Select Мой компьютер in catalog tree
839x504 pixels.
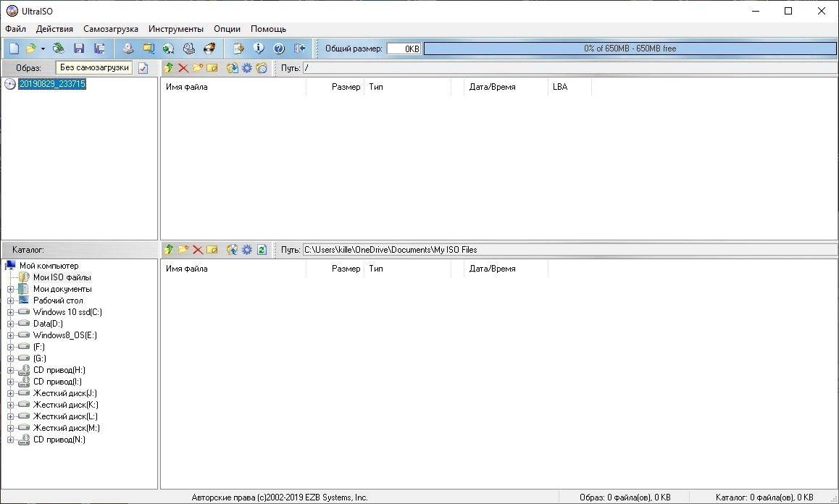pos(49,266)
